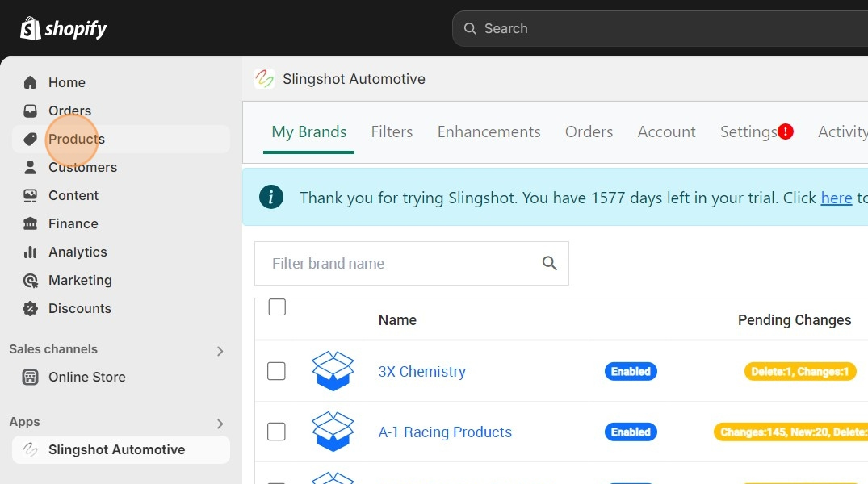Click the search magnifier in top bar
The height and width of the screenshot is (484, 868).
coord(470,28)
